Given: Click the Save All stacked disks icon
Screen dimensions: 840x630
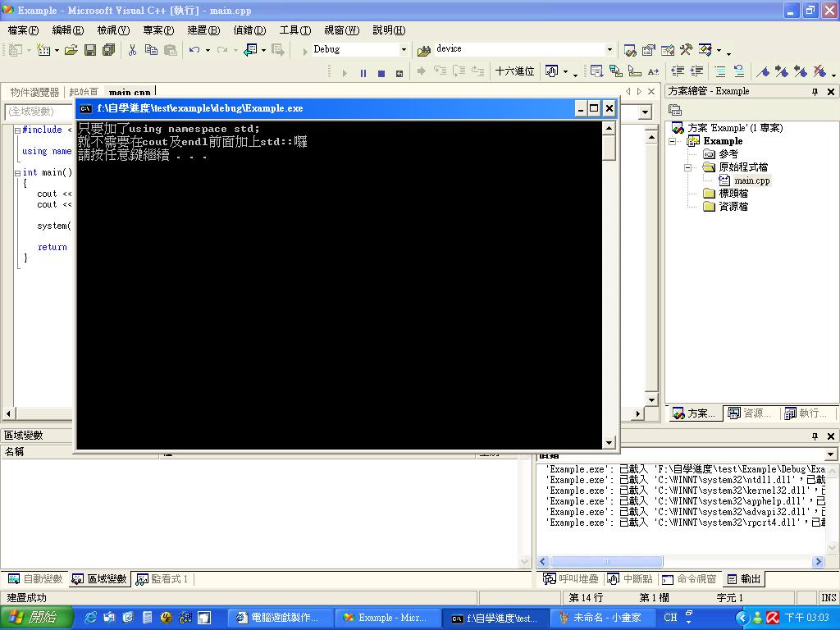Looking at the screenshot, I should (x=109, y=50).
